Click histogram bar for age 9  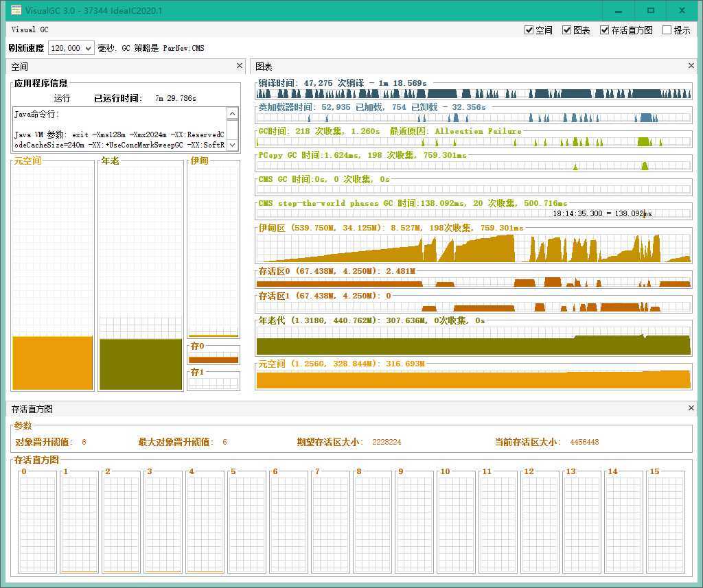coord(415,524)
